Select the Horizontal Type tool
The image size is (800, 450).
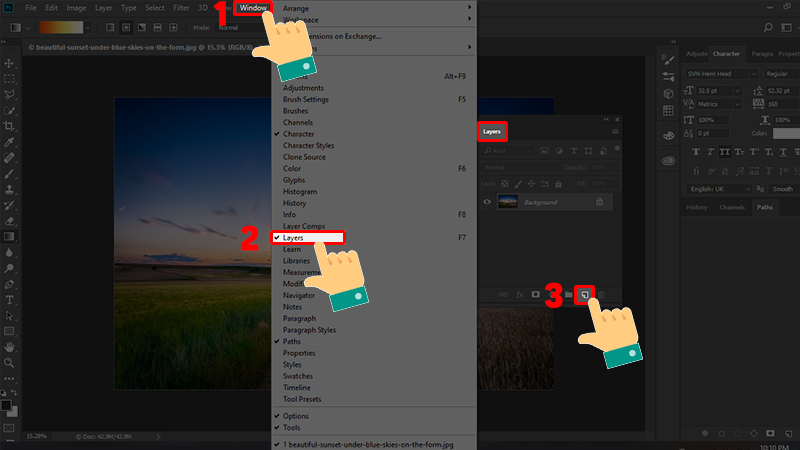pyautogui.click(x=9, y=300)
